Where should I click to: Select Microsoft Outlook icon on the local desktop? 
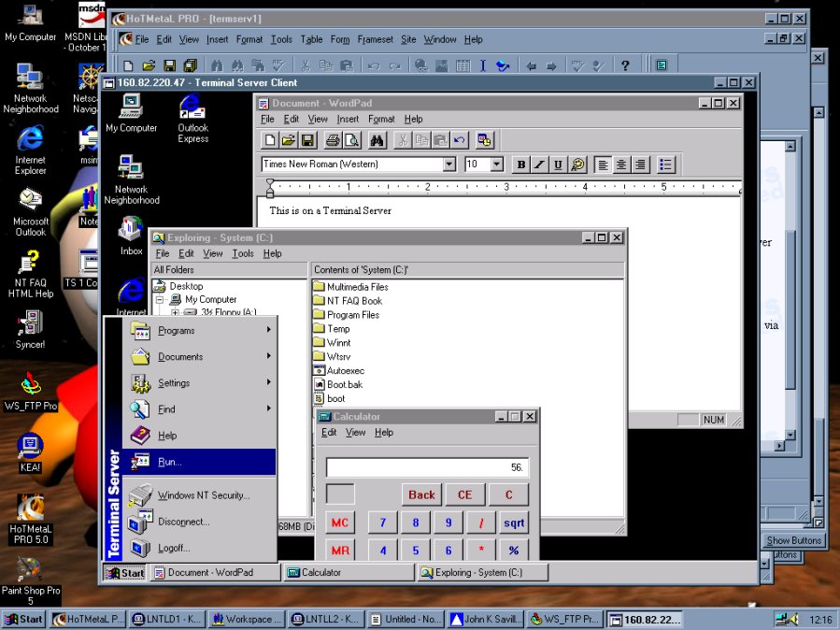point(31,212)
